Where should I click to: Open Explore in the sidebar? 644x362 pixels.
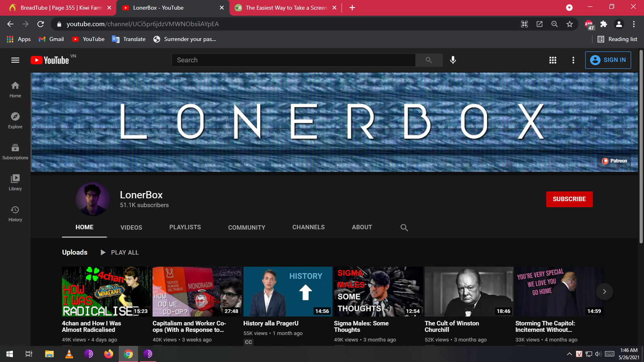pos(15,120)
